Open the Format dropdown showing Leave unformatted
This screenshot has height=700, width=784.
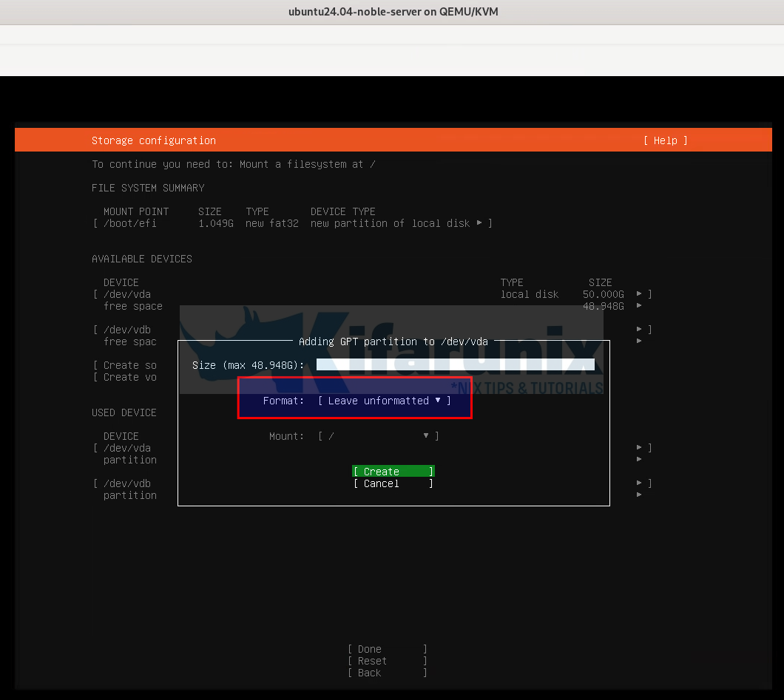(385, 401)
